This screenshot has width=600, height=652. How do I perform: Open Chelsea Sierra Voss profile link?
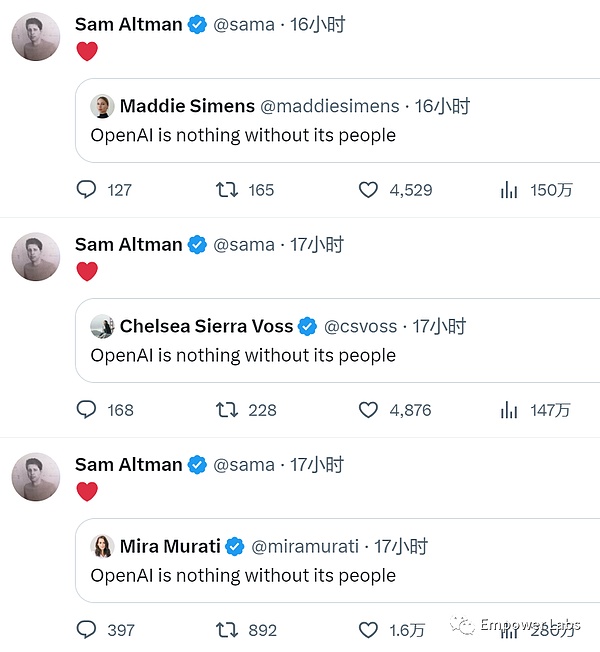(206, 326)
